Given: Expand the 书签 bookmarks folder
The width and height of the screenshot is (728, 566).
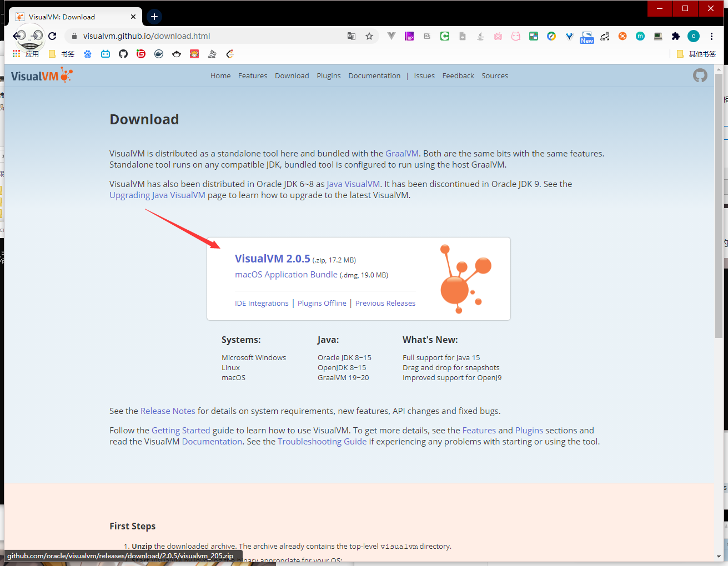Looking at the screenshot, I should 62,54.
